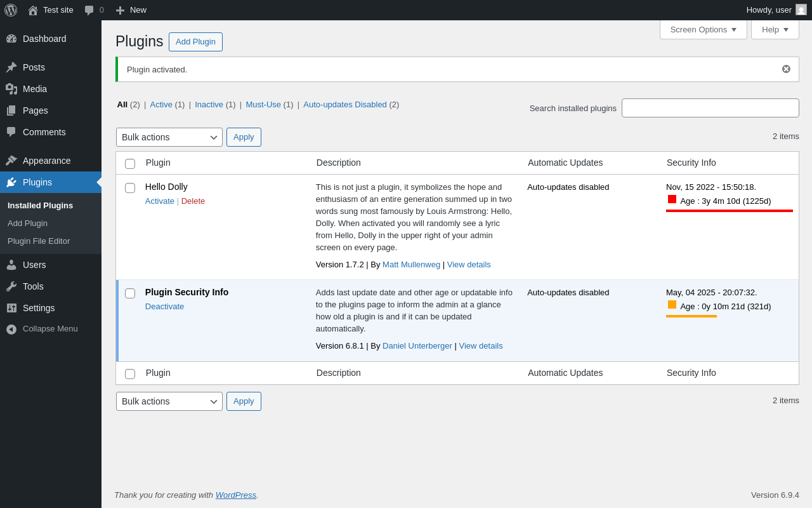The width and height of the screenshot is (812, 508).
Task: Activate the Hello Dolly plugin
Action: [x=160, y=201]
